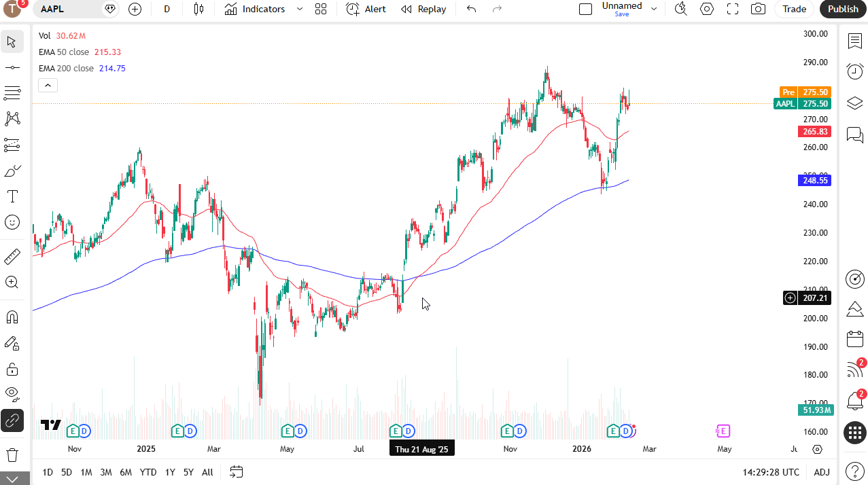The image size is (868, 485).
Task: Lock all drawing tools
Action: 12,369
